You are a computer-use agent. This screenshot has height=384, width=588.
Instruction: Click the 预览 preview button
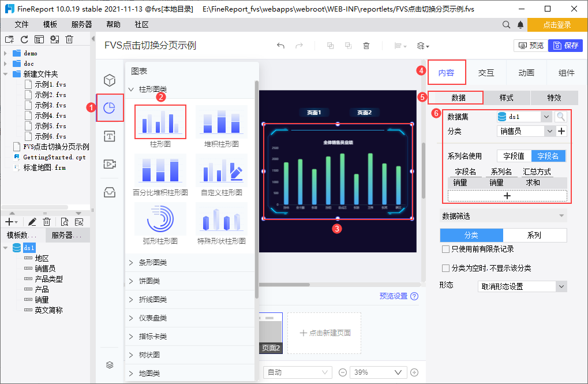tap(531, 46)
